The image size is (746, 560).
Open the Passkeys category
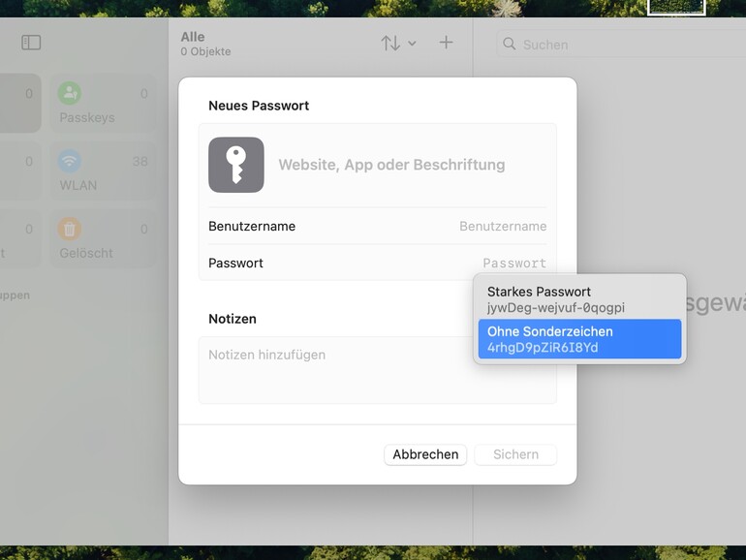pos(104,104)
